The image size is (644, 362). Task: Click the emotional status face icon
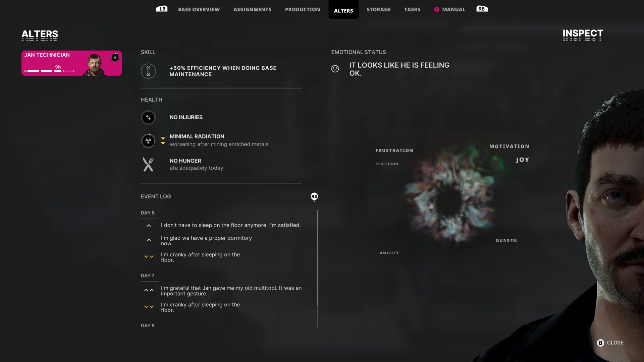pyautogui.click(x=335, y=69)
